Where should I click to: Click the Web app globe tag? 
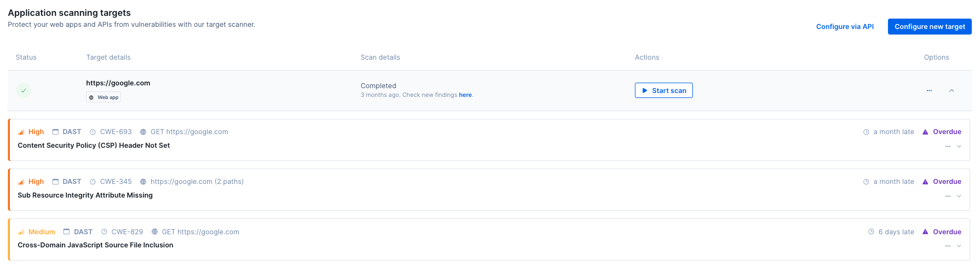[x=104, y=97]
